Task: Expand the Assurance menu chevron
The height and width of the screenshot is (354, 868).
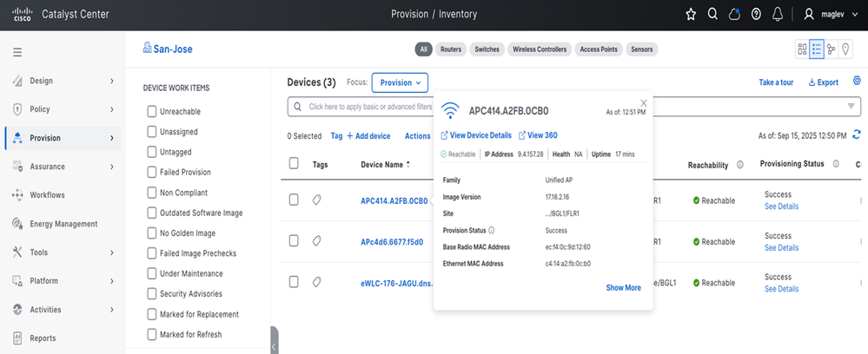Action: (112, 167)
